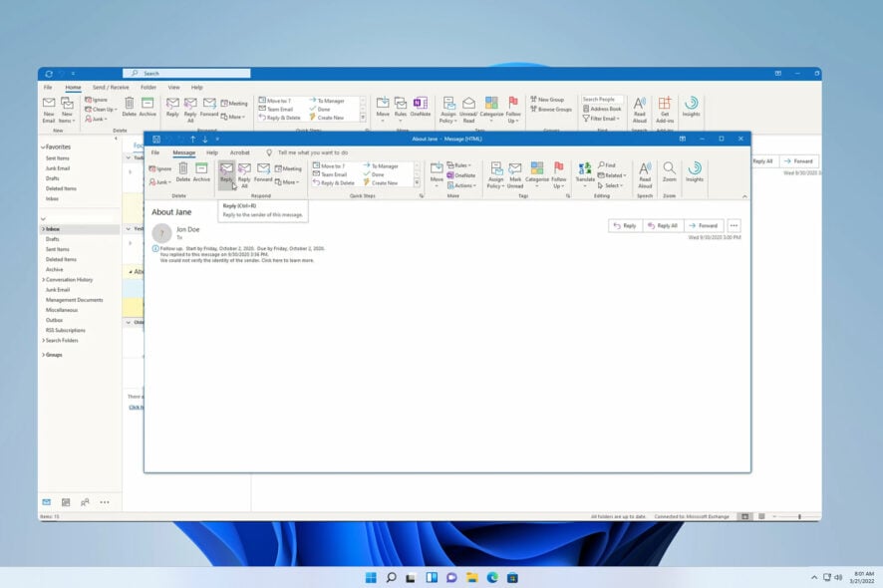Click the OneNote icon in main Outlook ribbon

[x=421, y=107]
